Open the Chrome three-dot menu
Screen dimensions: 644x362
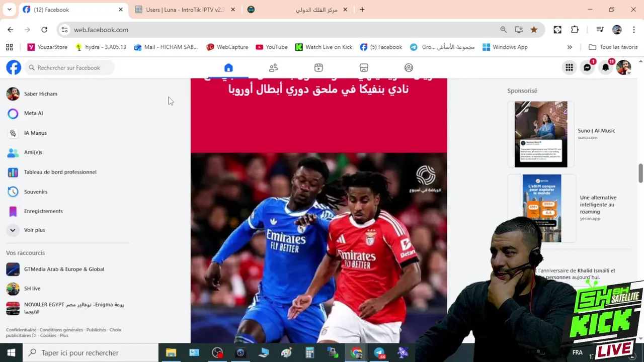[x=633, y=30]
